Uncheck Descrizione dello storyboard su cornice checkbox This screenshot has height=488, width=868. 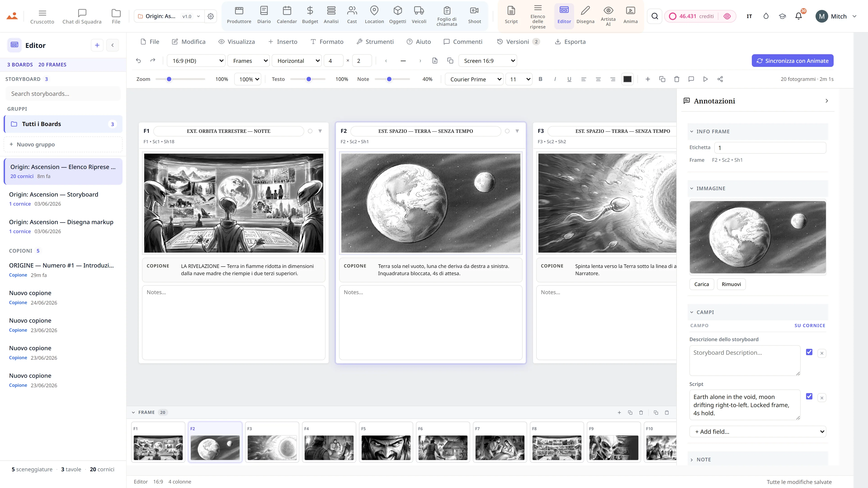pyautogui.click(x=809, y=352)
